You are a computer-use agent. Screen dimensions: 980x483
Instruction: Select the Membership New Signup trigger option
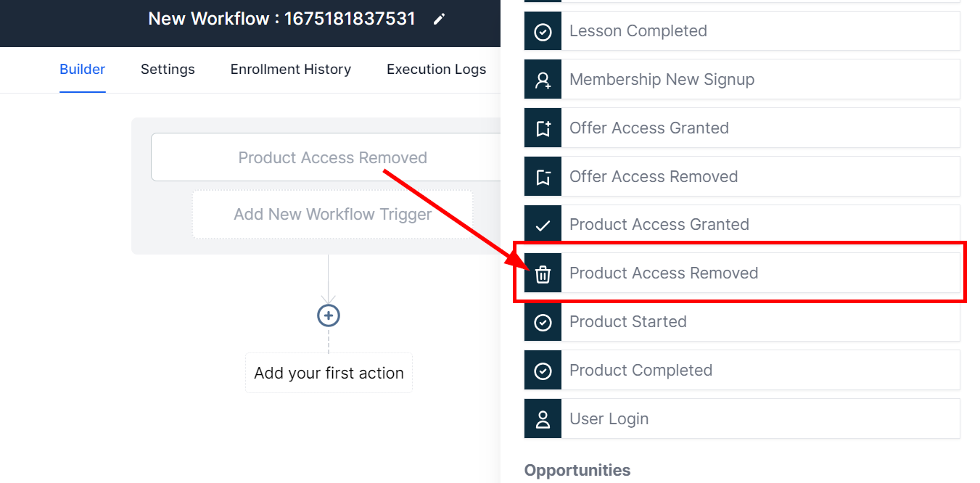(759, 80)
